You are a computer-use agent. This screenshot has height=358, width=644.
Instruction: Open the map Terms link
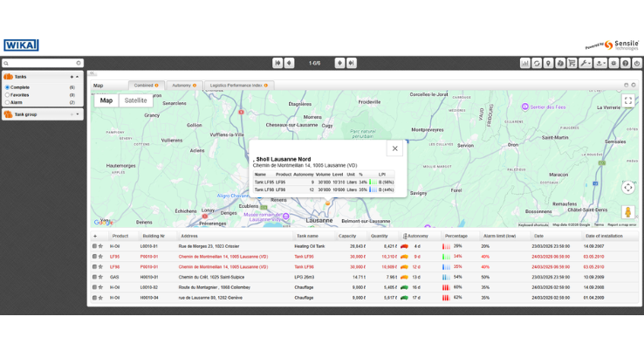tap(599, 224)
